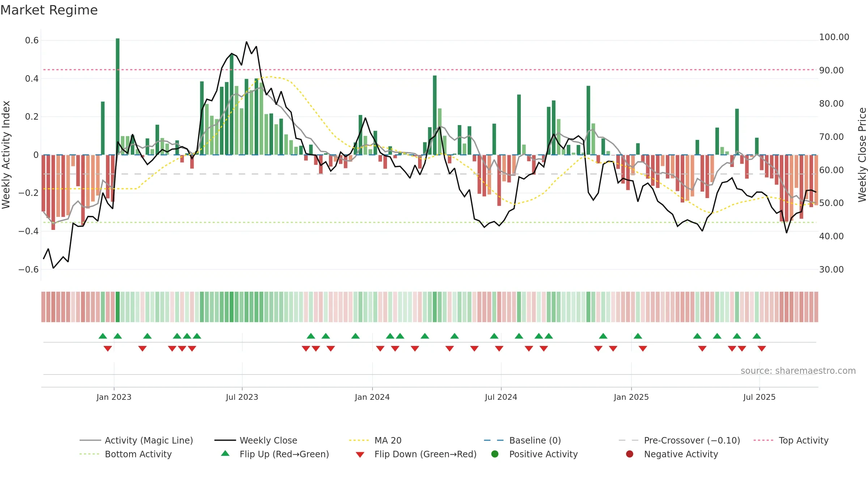Click the Weekly Close Price axis label
This screenshot has width=868, height=488.
[862, 155]
